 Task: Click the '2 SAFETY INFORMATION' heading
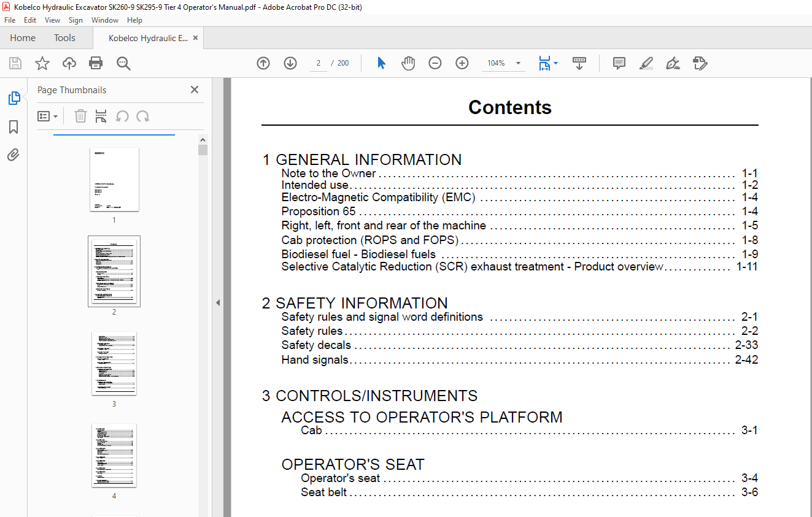[x=355, y=304]
